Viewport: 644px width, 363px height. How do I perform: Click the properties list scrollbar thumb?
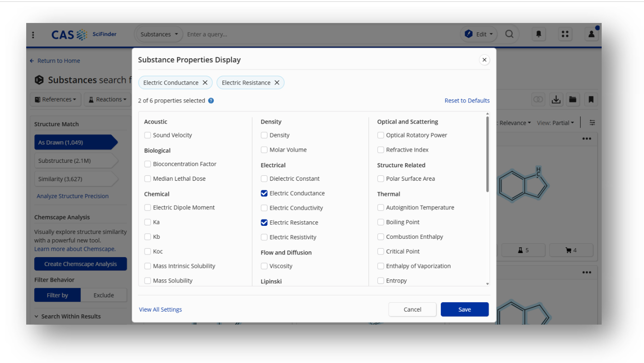487,154
